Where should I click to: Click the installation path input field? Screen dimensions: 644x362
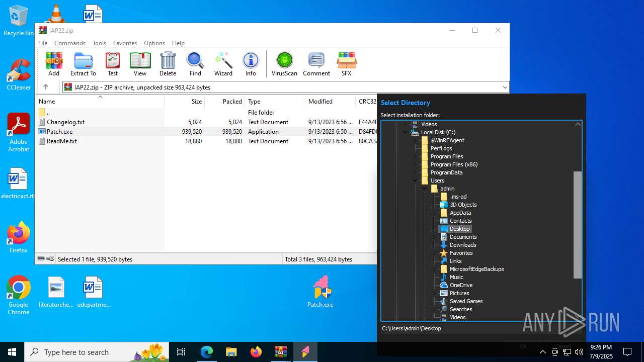coord(481,328)
